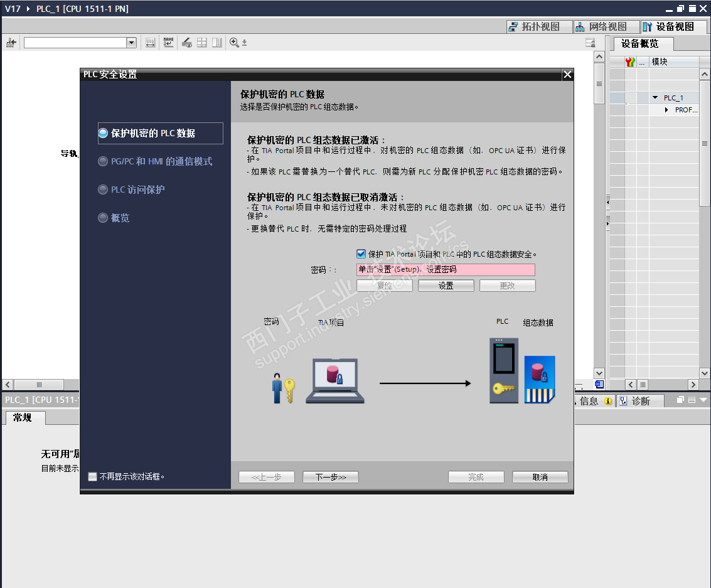Click the device overview scroll up arrow
711x588 pixels.
[704, 74]
